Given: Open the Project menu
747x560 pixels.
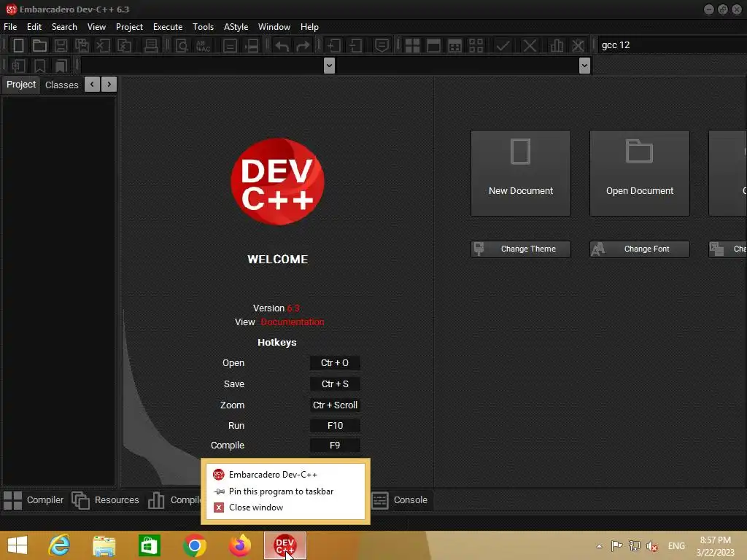Looking at the screenshot, I should [129, 27].
